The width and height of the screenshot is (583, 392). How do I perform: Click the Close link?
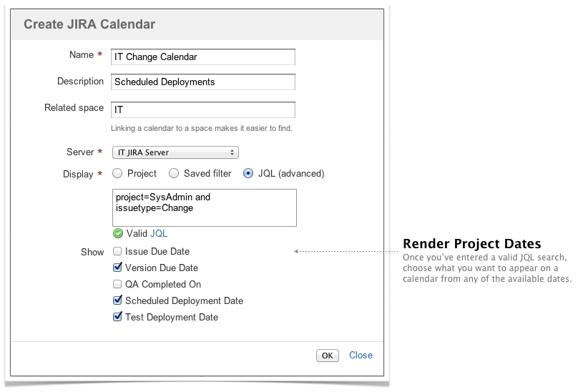coord(361,356)
